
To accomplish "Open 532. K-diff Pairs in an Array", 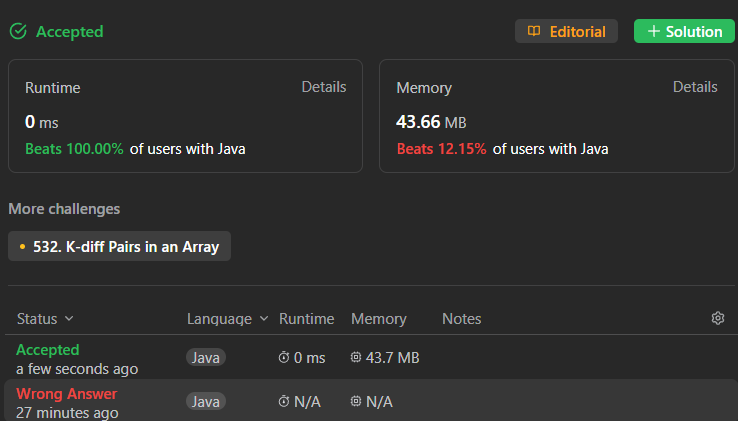I will (126, 247).
